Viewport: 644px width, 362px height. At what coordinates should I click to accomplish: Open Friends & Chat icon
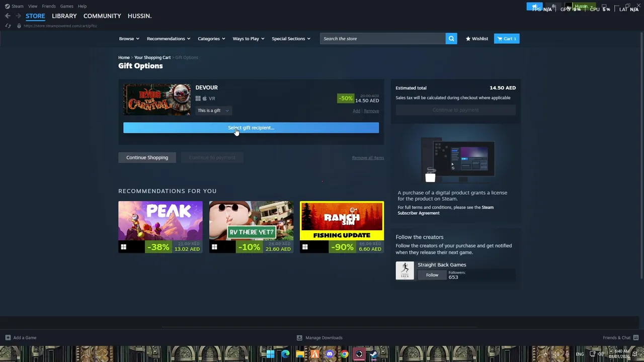[635, 338]
